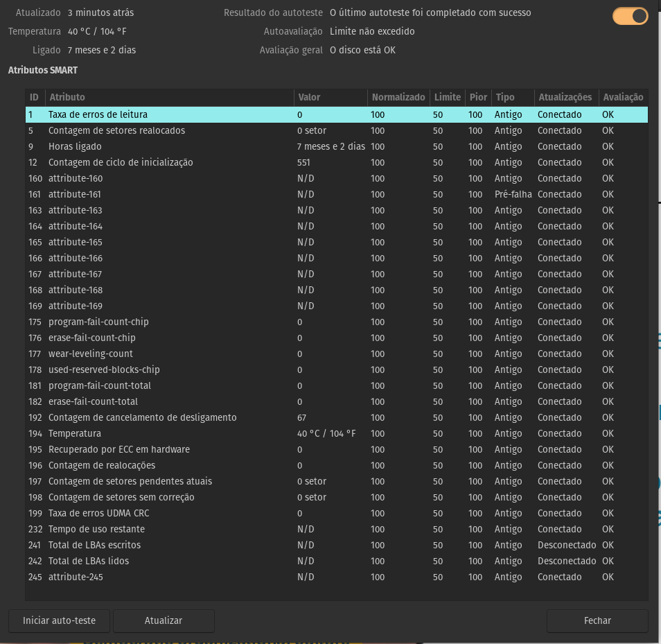Click the Pior column header

coord(478,97)
